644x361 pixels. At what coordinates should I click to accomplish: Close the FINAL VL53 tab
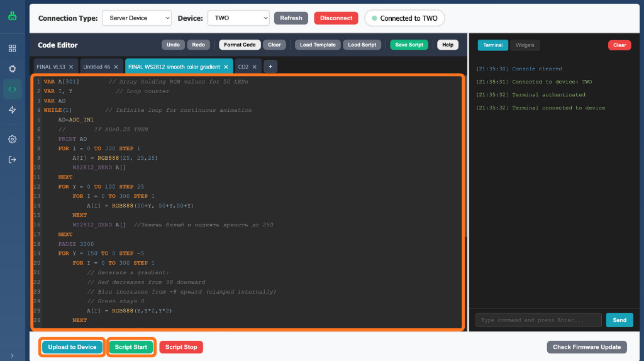pyautogui.click(x=71, y=67)
